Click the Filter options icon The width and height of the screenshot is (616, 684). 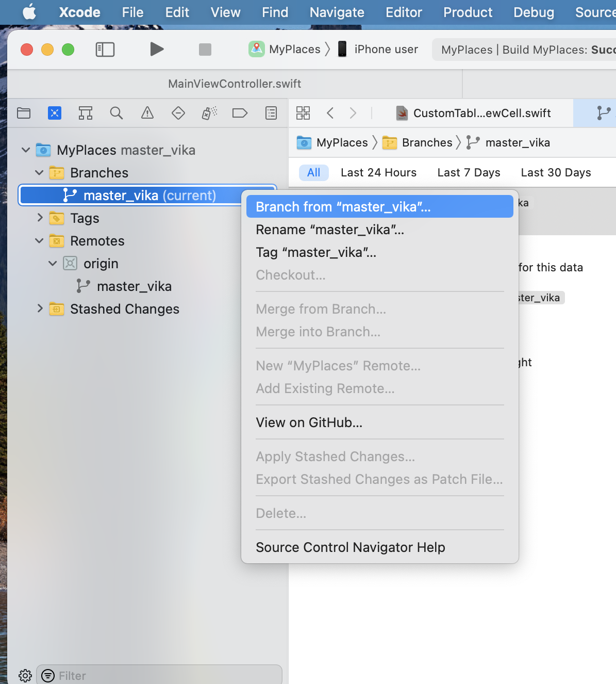click(x=48, y=676)
